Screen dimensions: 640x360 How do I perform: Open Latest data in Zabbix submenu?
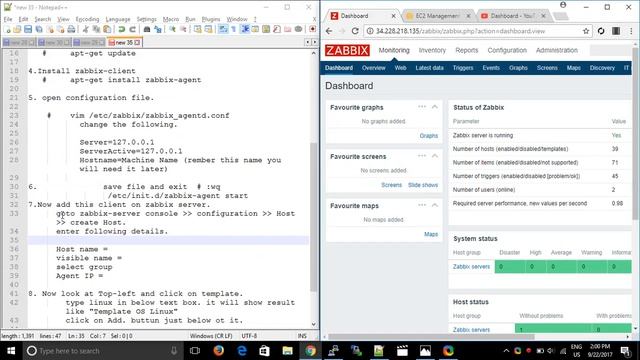click(429, 68)
